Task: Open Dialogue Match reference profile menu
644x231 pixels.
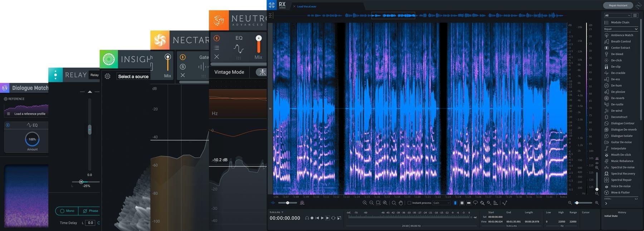Action: click(x=8, y=114)
